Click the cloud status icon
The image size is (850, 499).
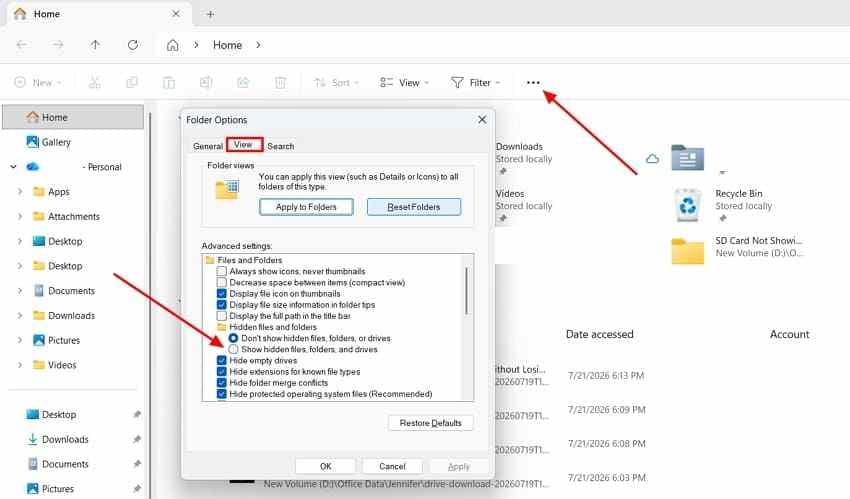click(653, 159)
